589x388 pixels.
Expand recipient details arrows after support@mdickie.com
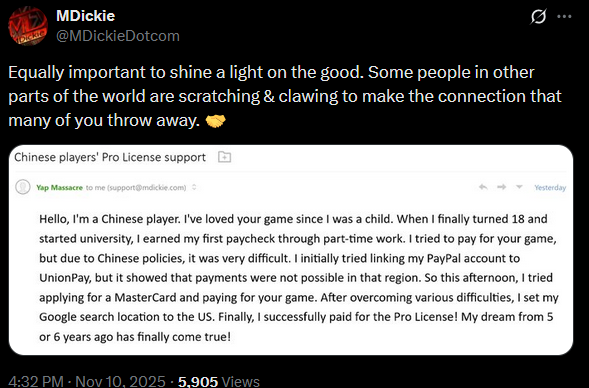point(194,187)
